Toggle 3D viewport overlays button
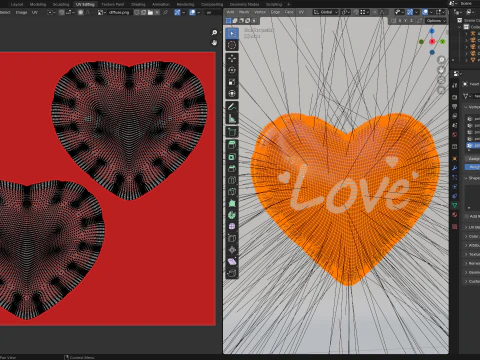This screenshot has height=360, width=480. (425, 12)
